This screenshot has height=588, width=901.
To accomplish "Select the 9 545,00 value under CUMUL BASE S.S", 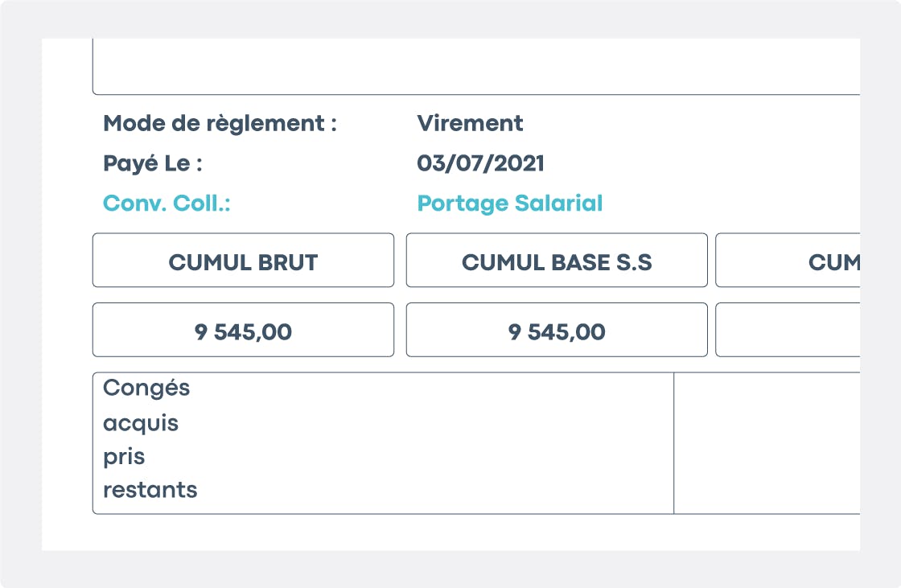I will [x=557, y=331].
